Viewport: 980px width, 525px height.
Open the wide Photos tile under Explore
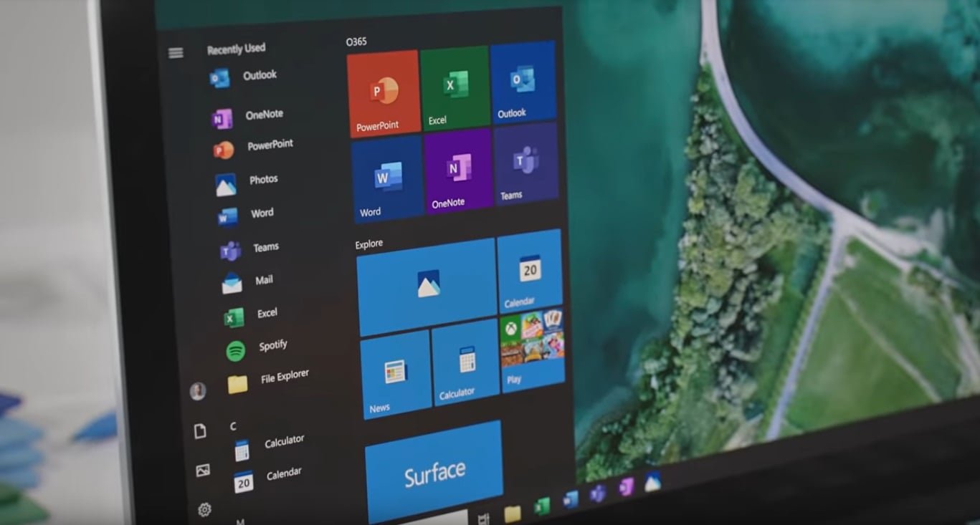[x=427, y=286]
